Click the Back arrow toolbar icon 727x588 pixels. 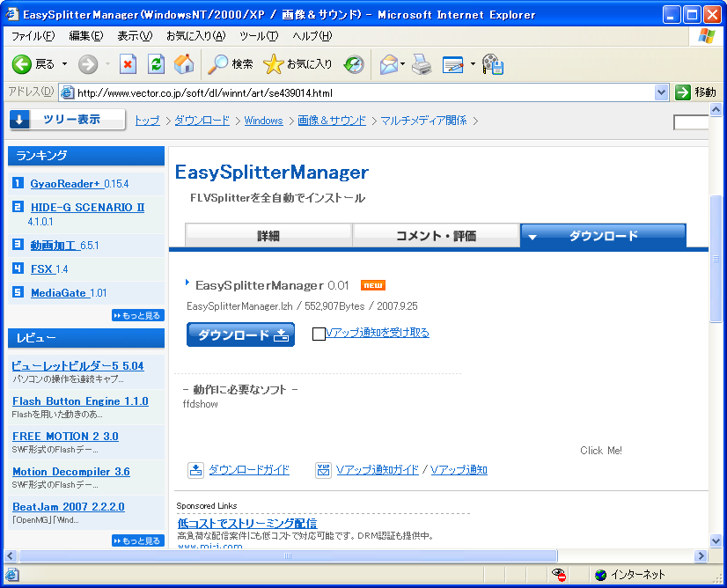tap(21, 64)
